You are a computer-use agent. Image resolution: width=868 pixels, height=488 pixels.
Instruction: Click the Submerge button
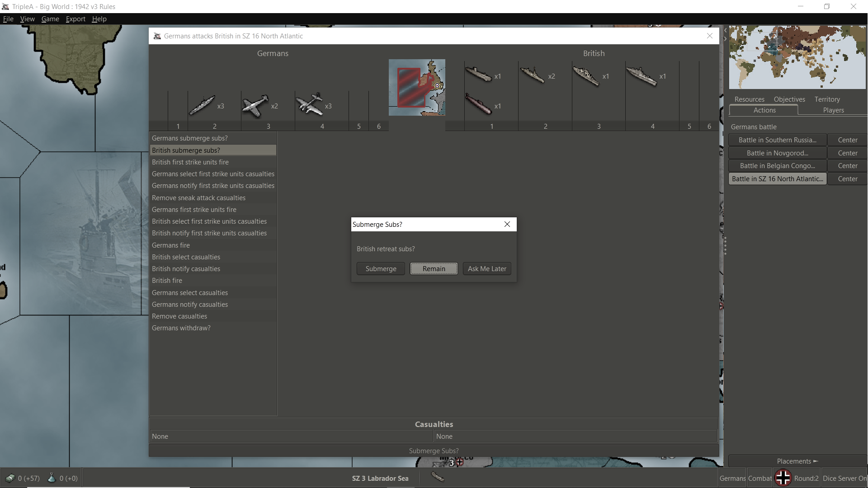coord(381,268)
